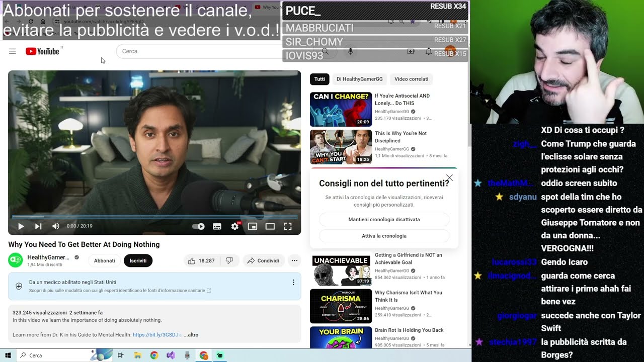Close the Consigli non del tutto pertinenti card

[449, 178]
